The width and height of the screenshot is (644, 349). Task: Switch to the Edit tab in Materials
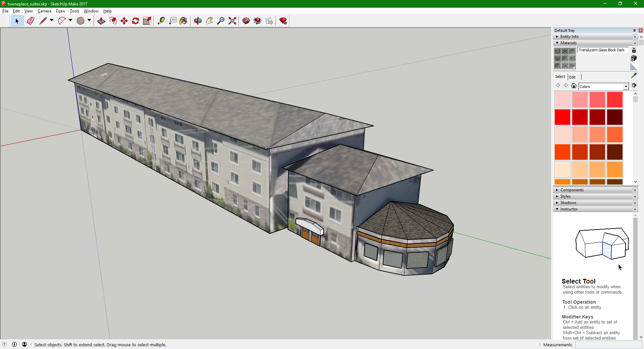572,77
